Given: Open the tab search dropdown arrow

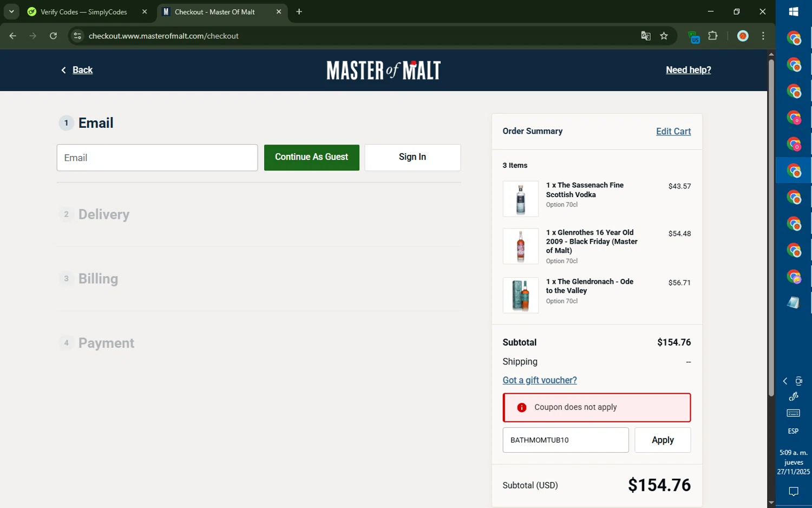Looking at the screenshot, I should tap(11, 11).
